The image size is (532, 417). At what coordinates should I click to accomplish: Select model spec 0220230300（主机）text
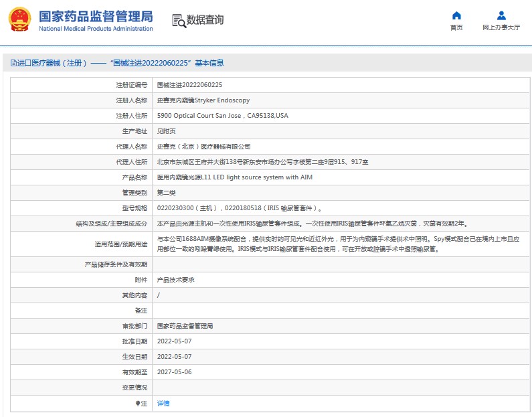click(240, 208)
